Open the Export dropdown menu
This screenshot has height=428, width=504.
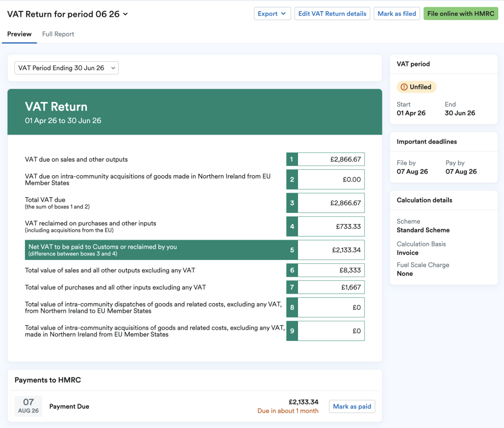coord(272,14)
